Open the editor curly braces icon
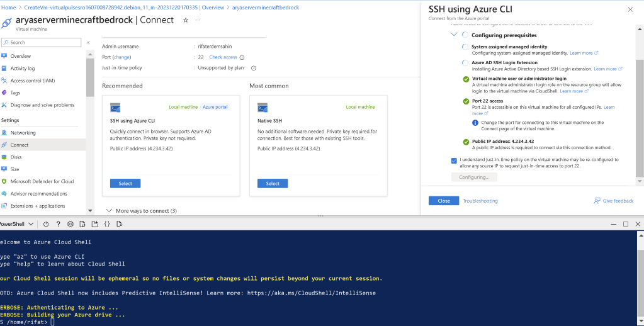Viewport: 644px width, 326px height. [107, 224]
